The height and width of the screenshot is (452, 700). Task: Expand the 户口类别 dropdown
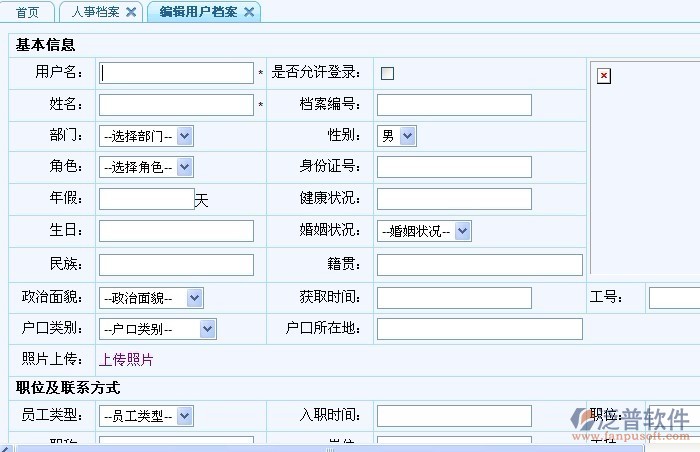click(x=157, y=328)
